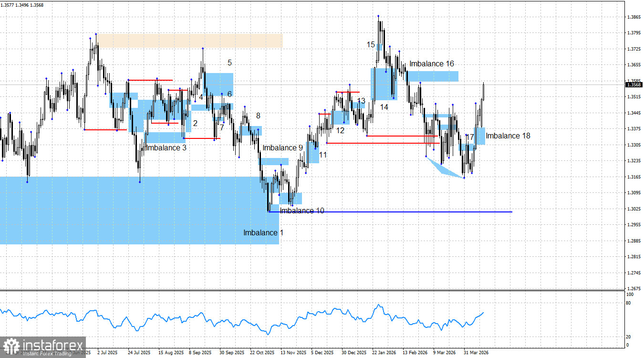The height and width of the screenshot is (358, 644).
Task: Expand the small zone 12 rectangle
Action: pos(341,117)
